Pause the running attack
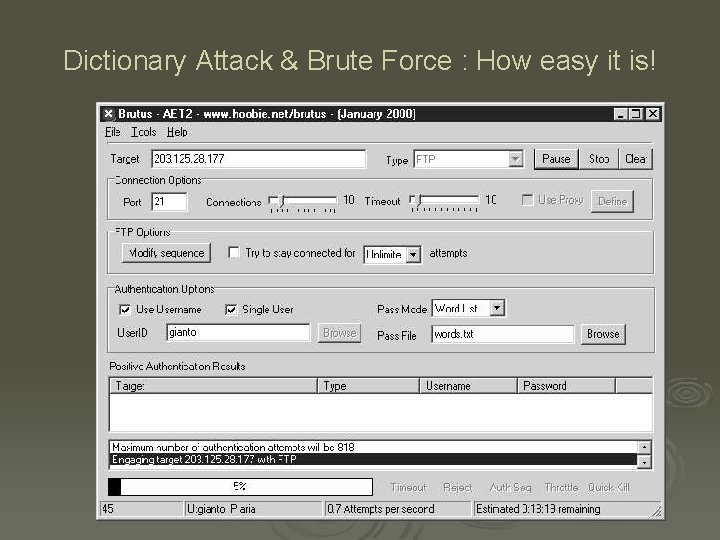 pyautogui.click(x=556, y=159)
